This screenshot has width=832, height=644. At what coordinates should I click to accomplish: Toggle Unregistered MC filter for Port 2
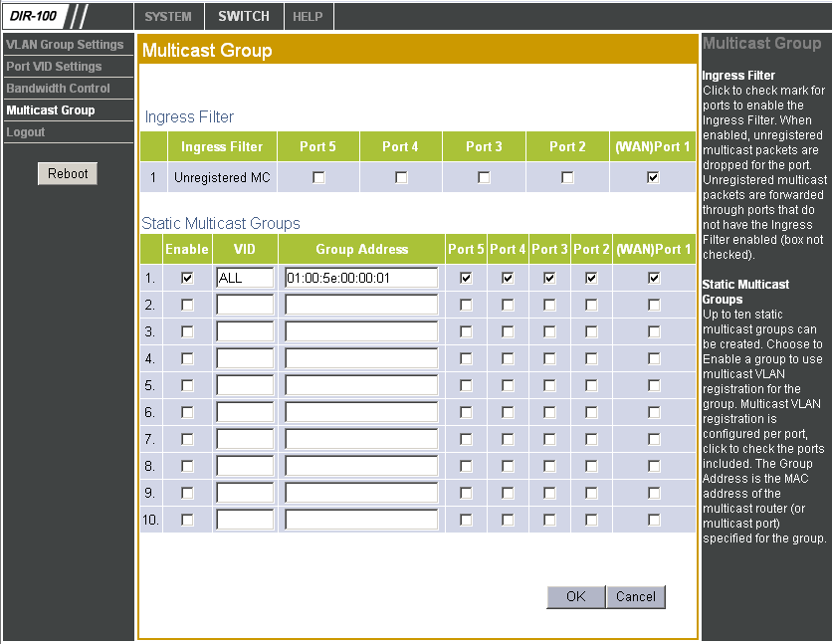(567, 177)
